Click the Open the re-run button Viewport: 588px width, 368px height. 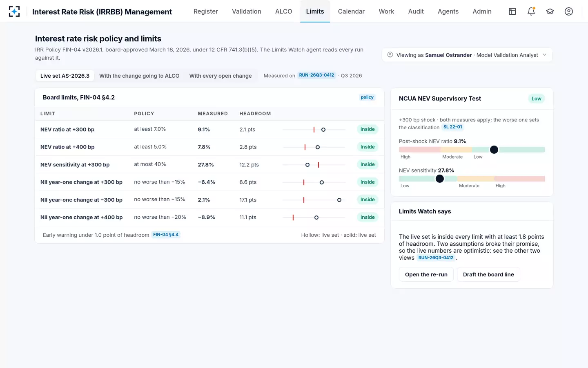(x=426, y=274)
